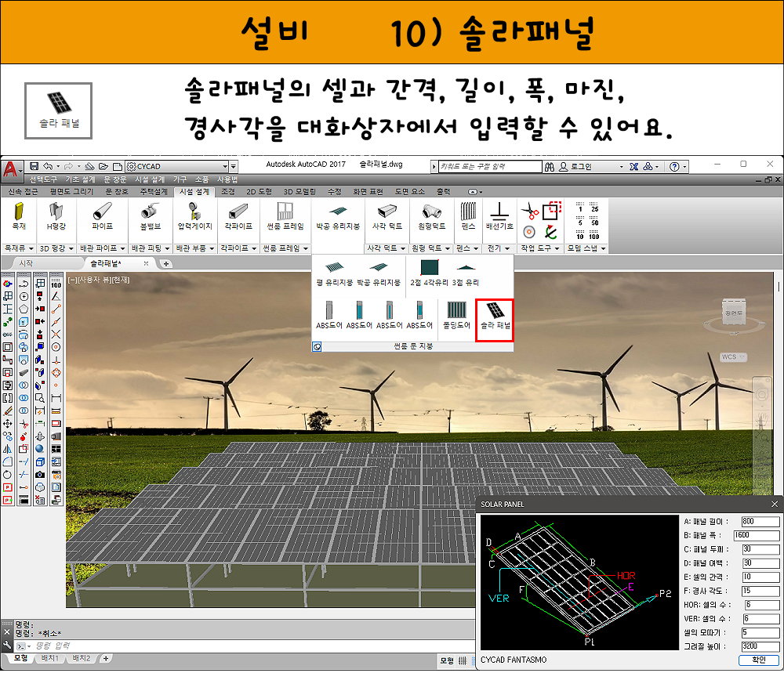Screen dimensions: 784x691
Task: Click the 박공 유리지붕 ribbon button
Action: (338, 217)
